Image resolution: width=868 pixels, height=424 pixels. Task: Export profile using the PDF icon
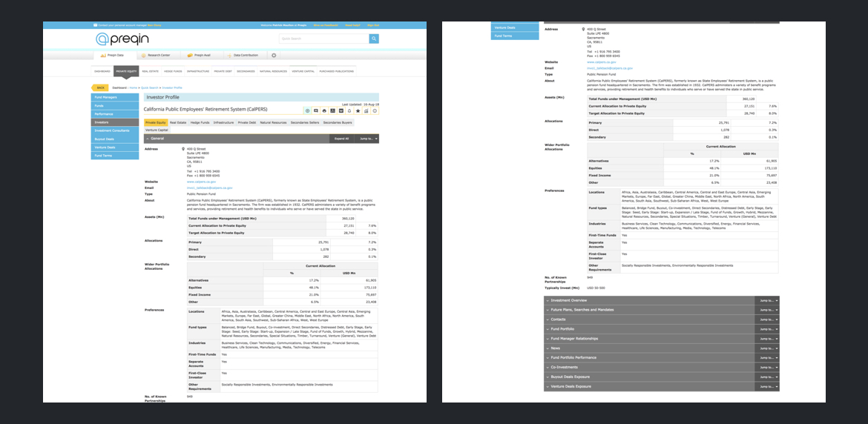click(x=332, y=110)
